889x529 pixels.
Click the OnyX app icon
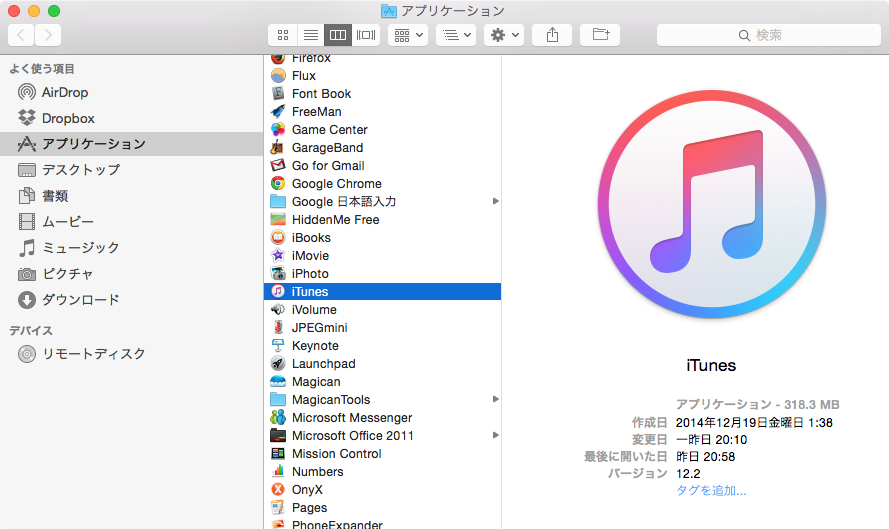click(x=278, y=490)
